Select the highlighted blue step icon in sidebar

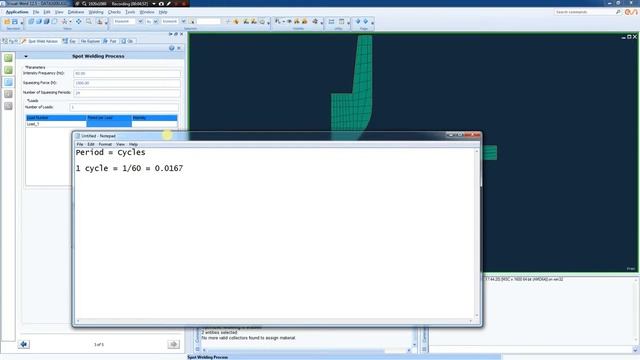[x=8, y=82]
